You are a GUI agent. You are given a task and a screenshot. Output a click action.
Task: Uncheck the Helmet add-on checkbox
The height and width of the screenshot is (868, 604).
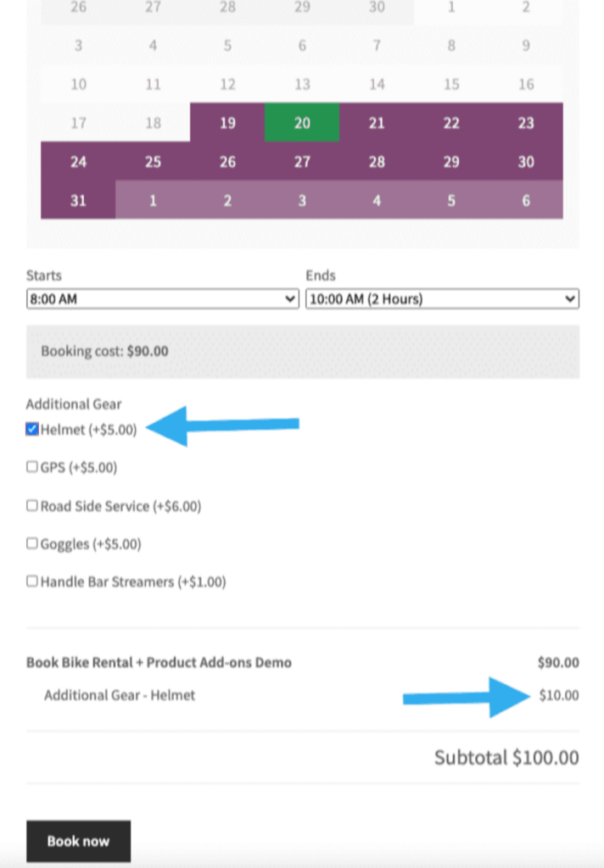pos(32,430)
